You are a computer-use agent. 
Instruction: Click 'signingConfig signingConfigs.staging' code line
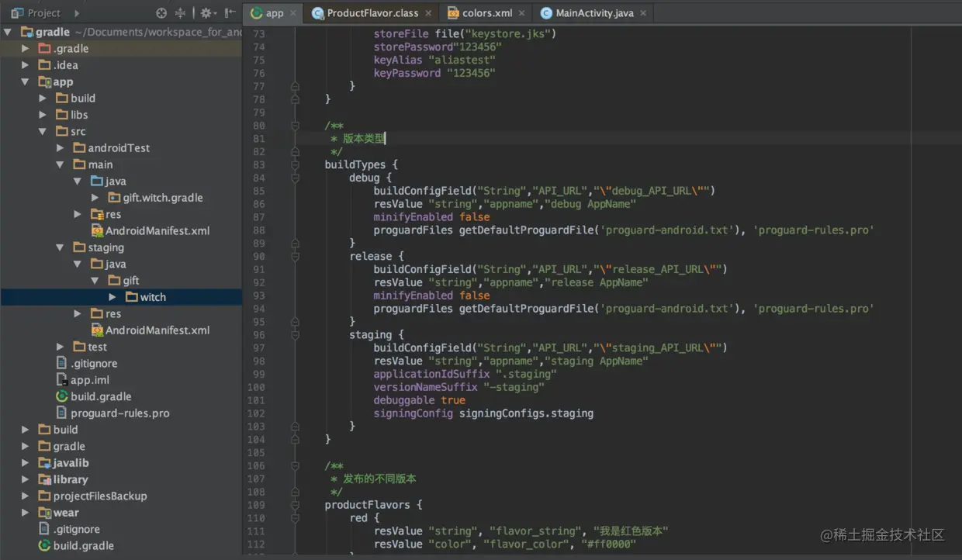[483, 413]
